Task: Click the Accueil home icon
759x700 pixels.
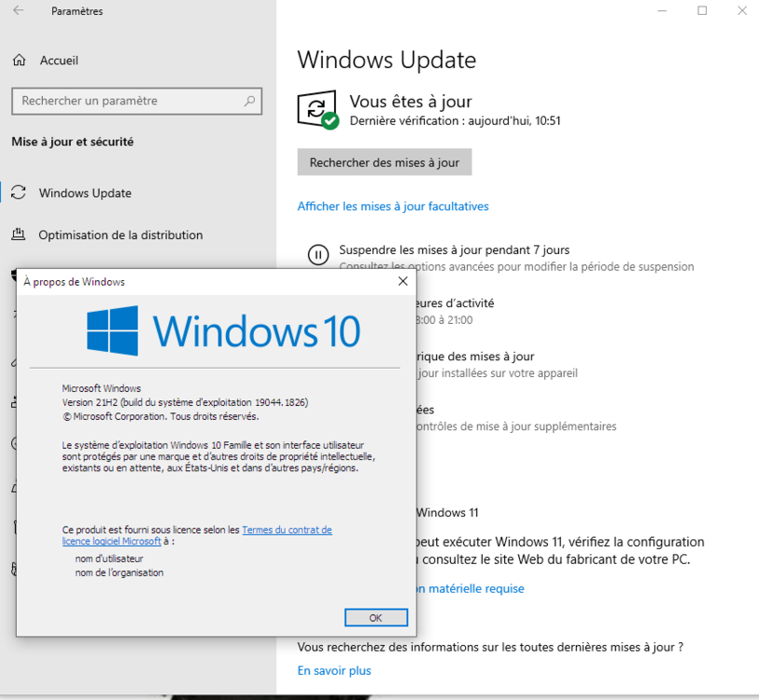Action: tap(20, 61)
